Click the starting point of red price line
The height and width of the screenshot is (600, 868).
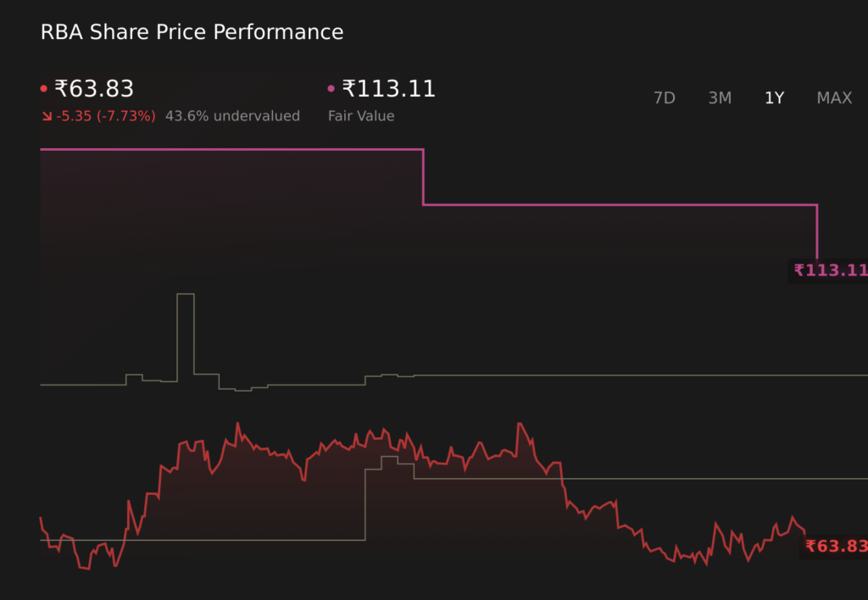[x=41, y=517]
